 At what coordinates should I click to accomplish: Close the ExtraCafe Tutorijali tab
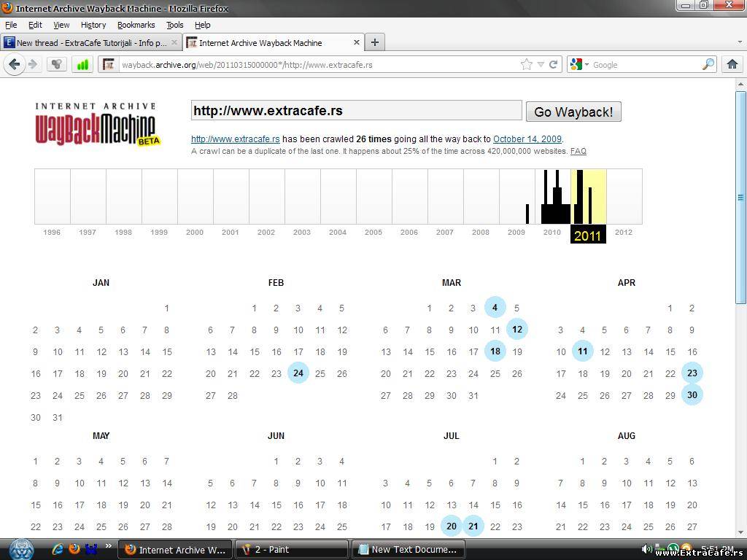[x=174, y=42]
